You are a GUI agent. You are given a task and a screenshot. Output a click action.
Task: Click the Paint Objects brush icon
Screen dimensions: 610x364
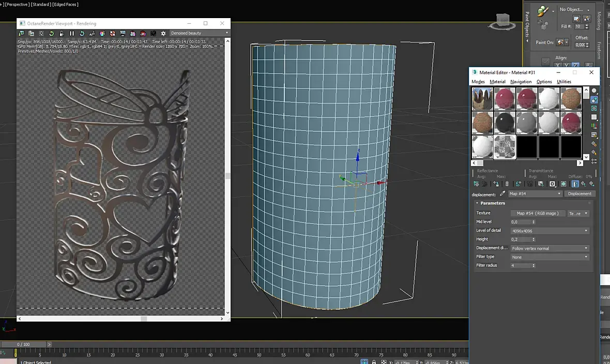coord(543,11)
